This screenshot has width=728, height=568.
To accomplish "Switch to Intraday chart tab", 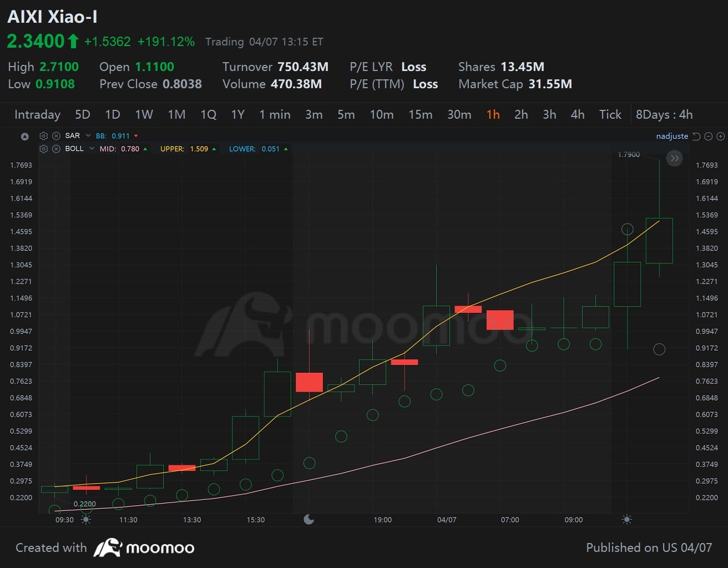I will click(37, 114).
